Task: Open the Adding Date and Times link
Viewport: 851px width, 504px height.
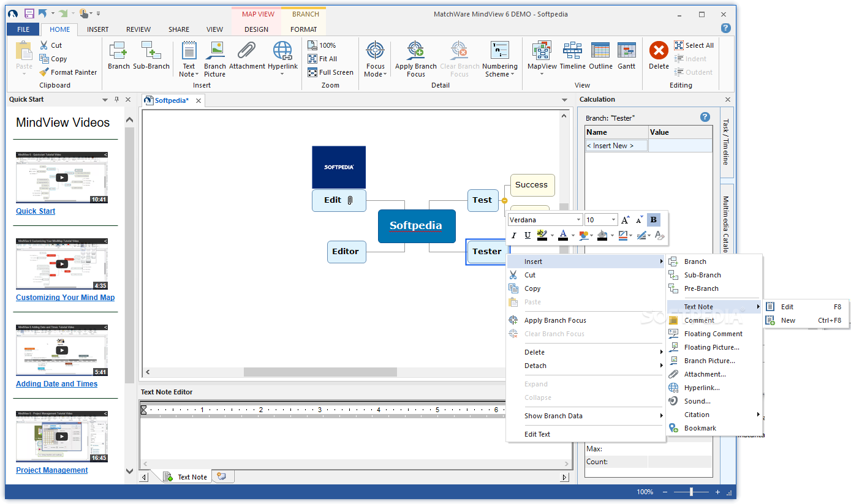Action: pos(57,384)
